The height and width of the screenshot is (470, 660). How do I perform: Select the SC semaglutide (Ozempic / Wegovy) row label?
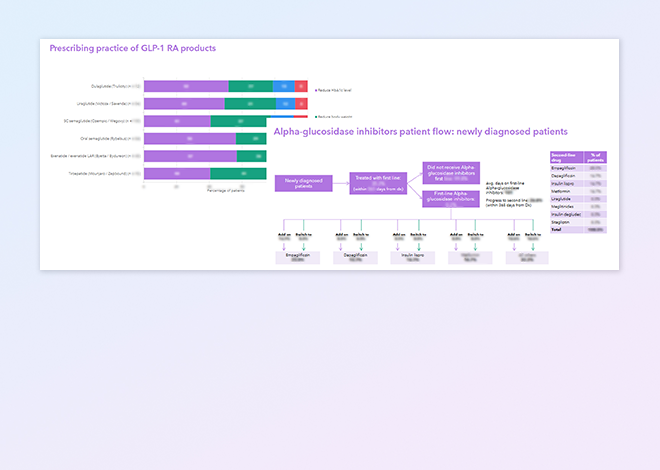pyautogui.click(x=102, y=121)
